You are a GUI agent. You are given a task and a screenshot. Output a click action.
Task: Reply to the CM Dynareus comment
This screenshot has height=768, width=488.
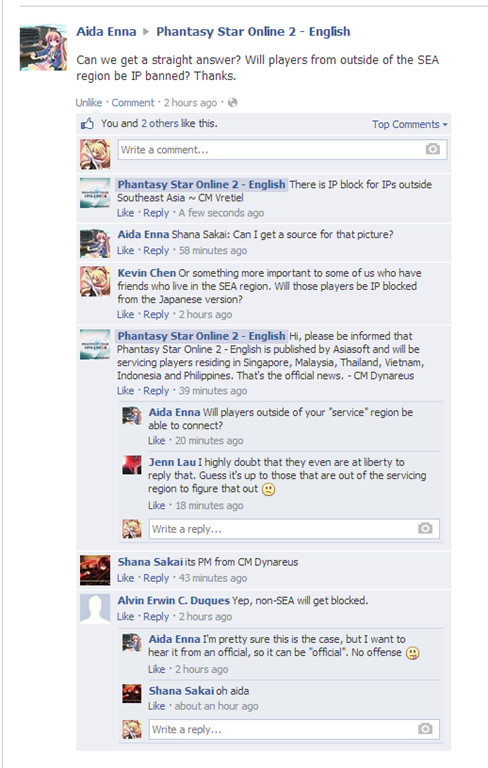[x=156, y=391]
